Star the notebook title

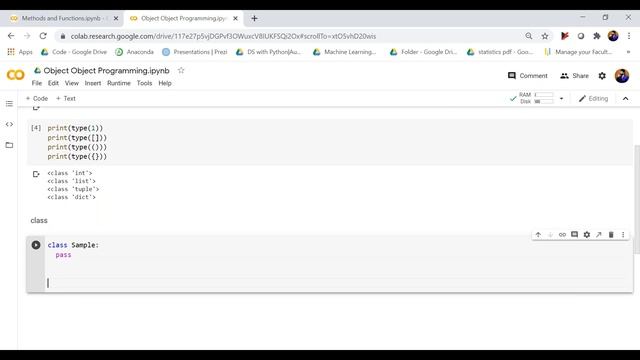click(x=181, y=70)
